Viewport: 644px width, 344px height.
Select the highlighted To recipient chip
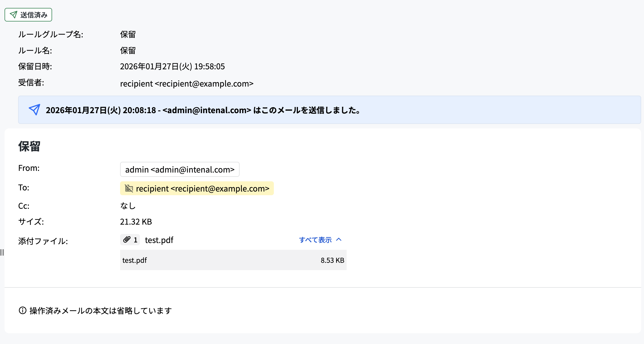pyautogui.click(x=197, y=188)
